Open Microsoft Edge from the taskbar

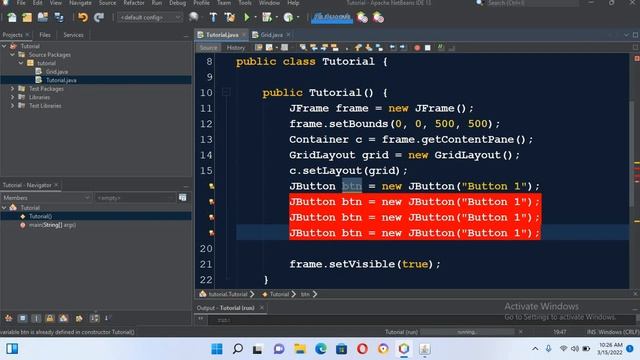point(321,349)
